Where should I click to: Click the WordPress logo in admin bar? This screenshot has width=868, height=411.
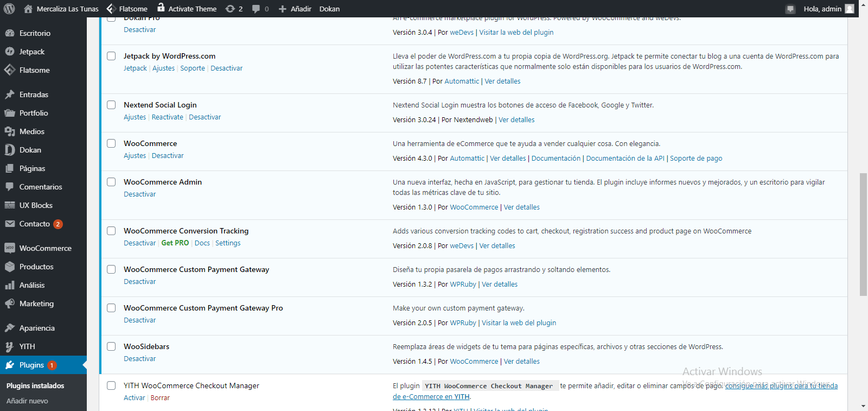click(x=9, y=9)
